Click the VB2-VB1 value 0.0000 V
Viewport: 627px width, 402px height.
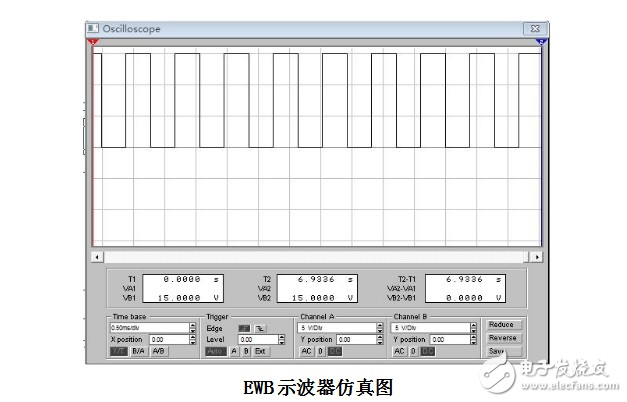click(474, 298)
